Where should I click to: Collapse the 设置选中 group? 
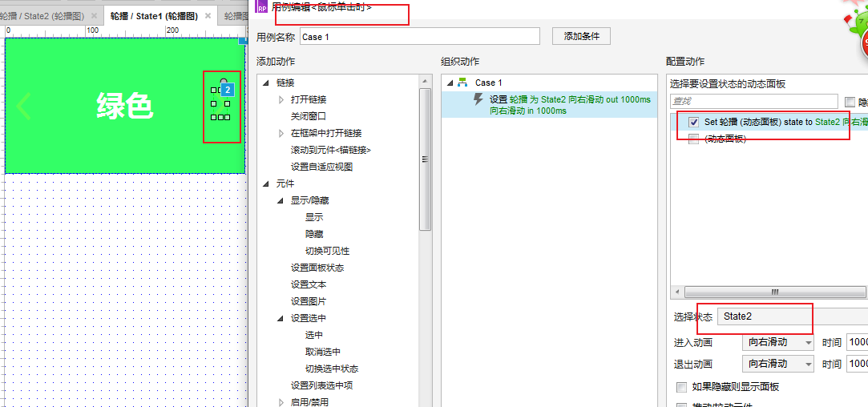[x=281, y=318]
